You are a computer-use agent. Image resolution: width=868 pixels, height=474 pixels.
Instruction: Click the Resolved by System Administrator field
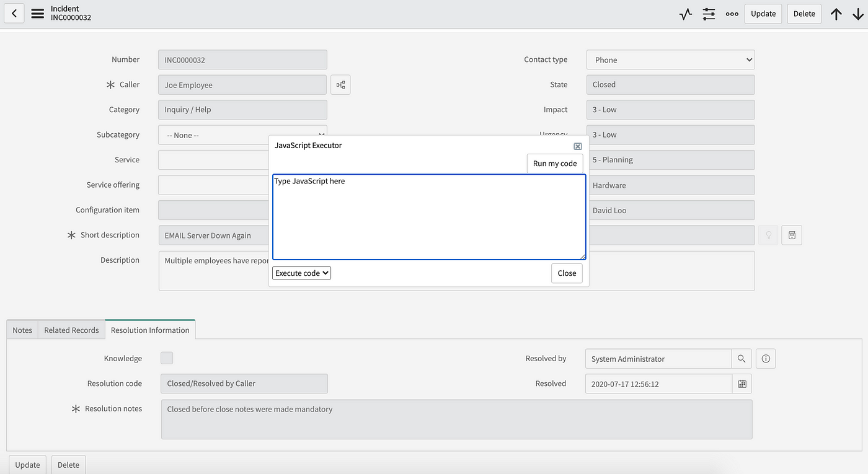(658, 359)
